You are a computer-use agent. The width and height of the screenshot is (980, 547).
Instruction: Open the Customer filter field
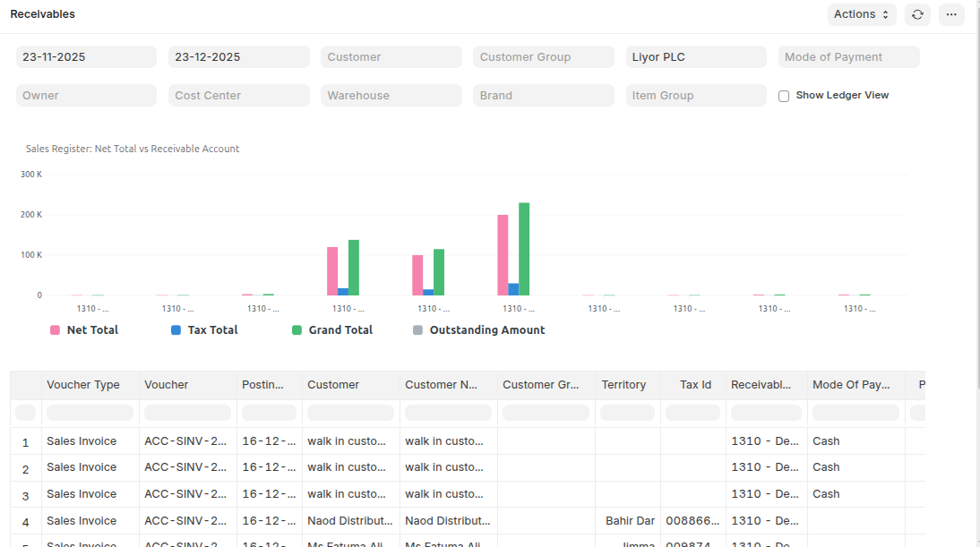coord(391,57)
